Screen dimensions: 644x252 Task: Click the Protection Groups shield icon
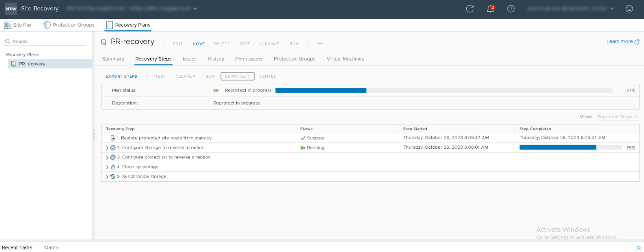click(47, 25)
